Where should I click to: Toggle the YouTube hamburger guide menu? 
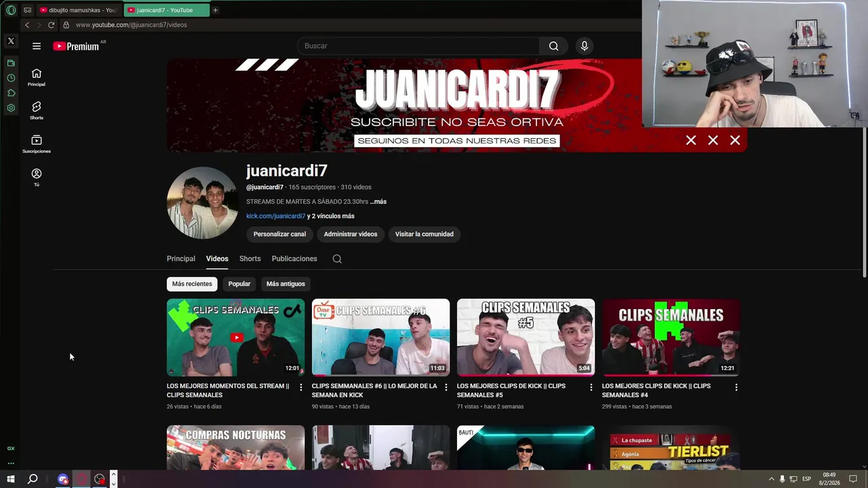pyautogui.click(x=37, y=46)
